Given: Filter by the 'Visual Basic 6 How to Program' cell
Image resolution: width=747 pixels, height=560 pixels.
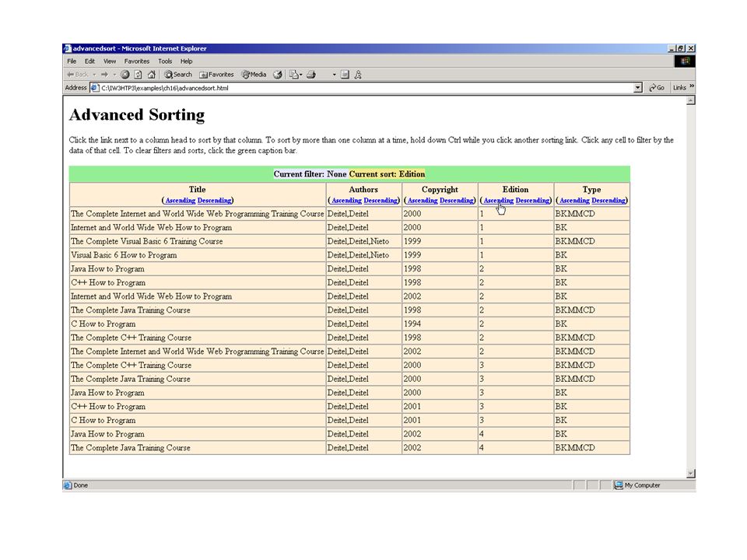Looking at the screenshot, I should [198, 255].
